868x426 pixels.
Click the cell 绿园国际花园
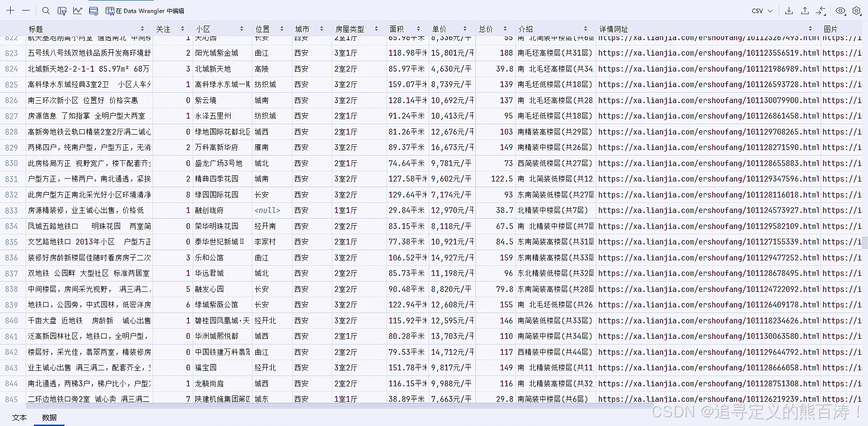pos(222,195)
